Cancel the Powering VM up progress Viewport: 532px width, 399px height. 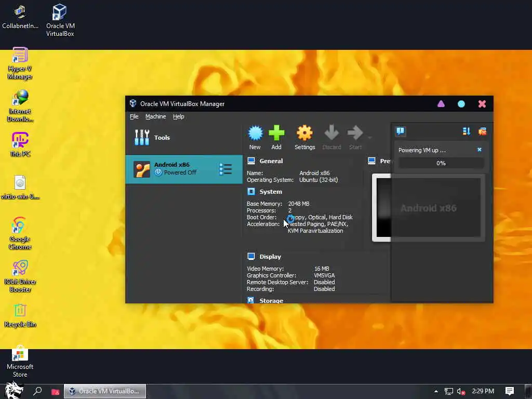click(480, 150)
